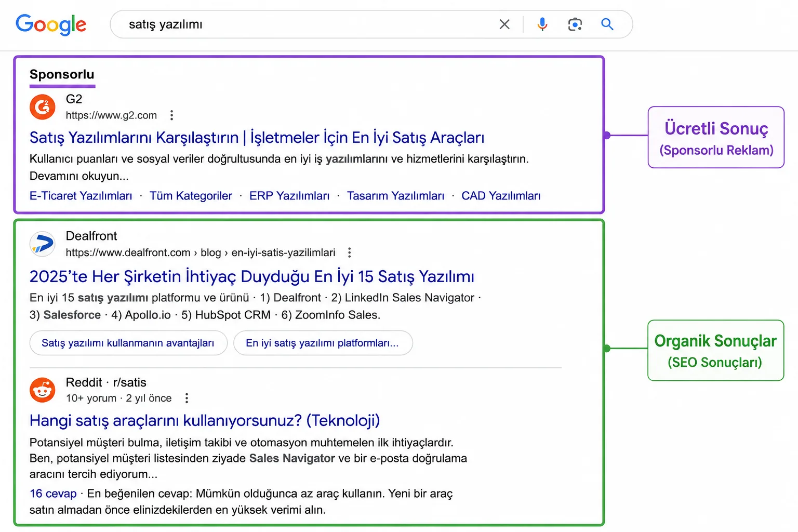Open more options beside Dealfront URL
This screenshot has height=532, width=798.
[x=350, y=252]
